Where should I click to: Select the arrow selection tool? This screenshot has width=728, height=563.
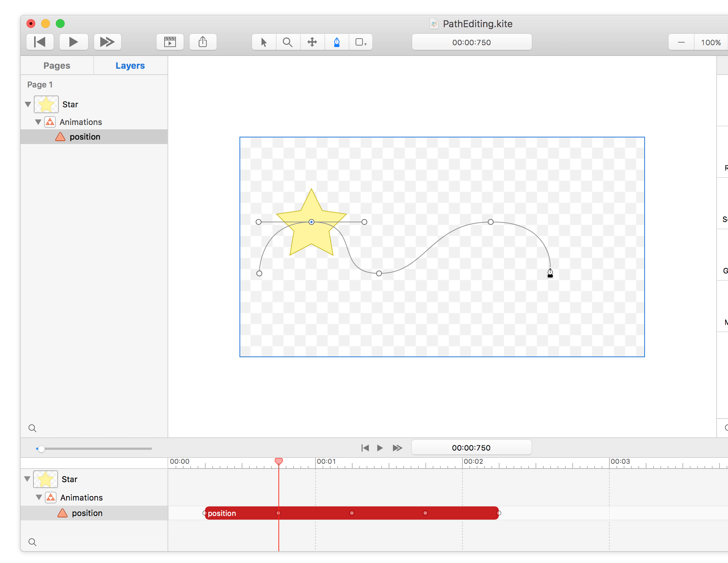tap(264, 42)
